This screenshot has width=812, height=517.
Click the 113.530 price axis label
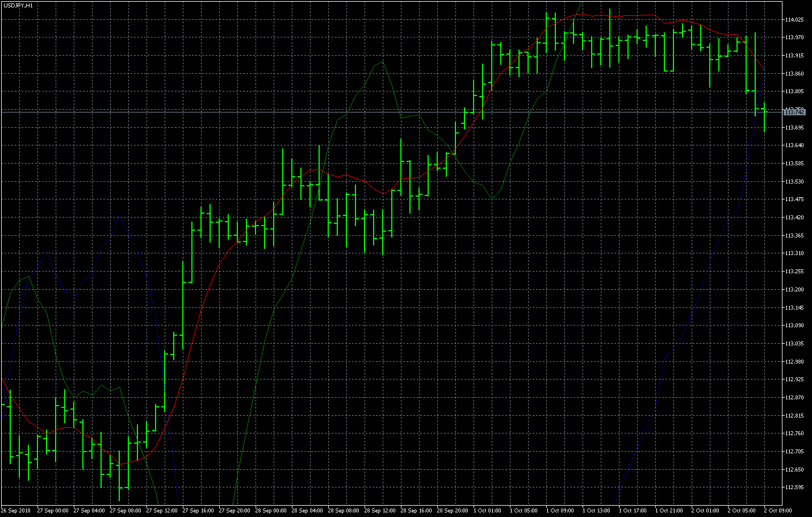794,182
